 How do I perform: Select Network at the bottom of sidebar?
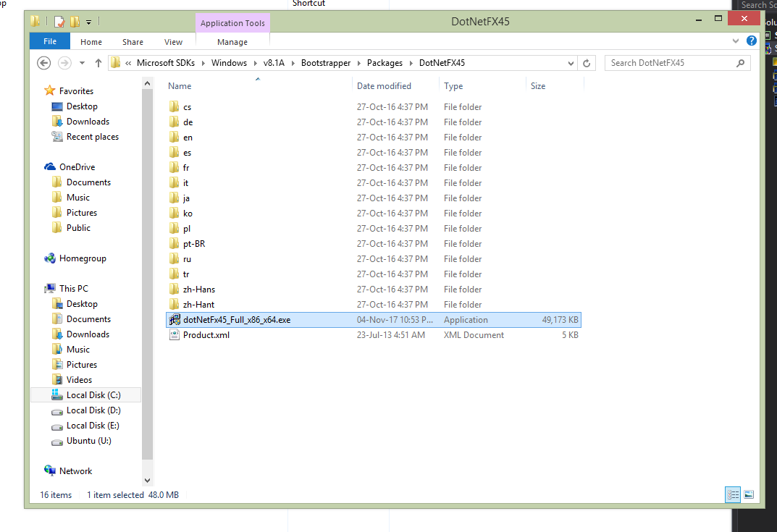[x=75, y=470]
